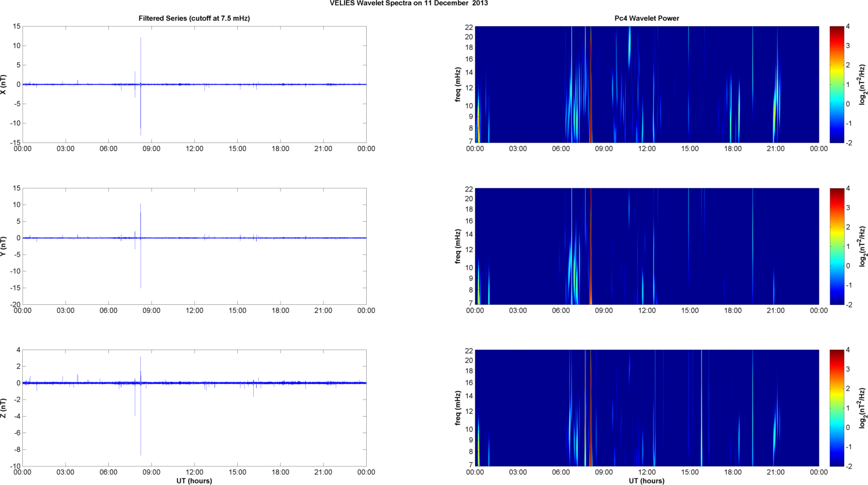Screen dimensions: 868x485
Task: Click the yellow-green line near 16:00 in bottom wavelet
Action: click(701, 408)
